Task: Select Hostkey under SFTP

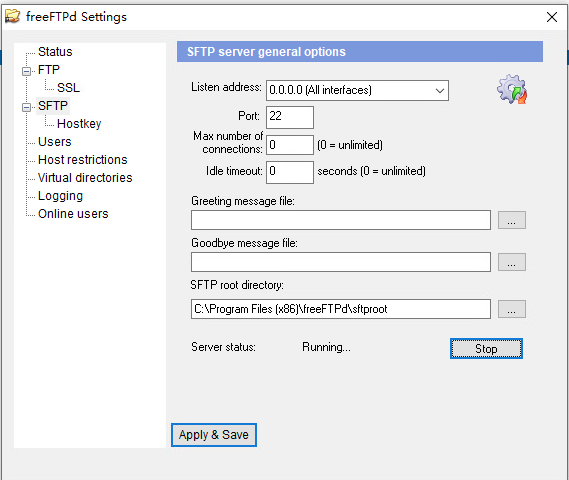Action: [x=79, y=124]
